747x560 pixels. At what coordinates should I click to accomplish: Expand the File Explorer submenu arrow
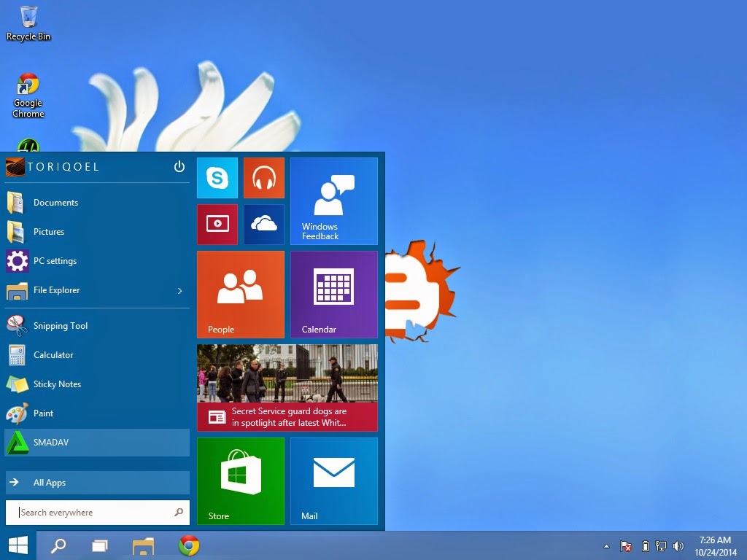(x=179, y=290)
